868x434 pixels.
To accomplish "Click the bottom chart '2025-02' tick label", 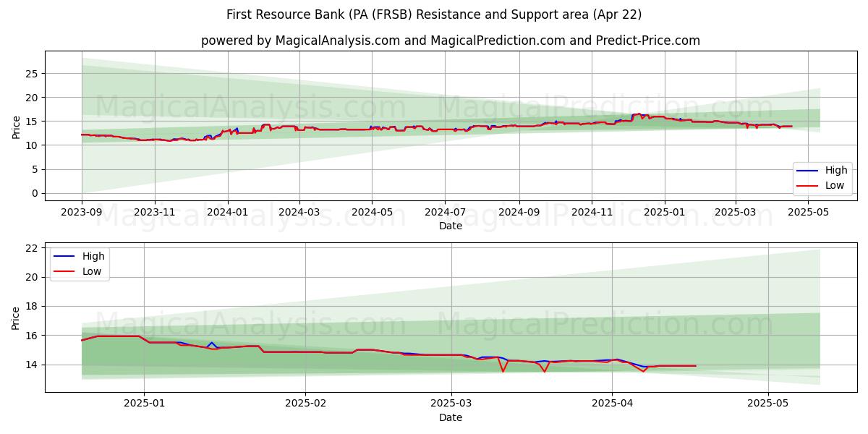I will click(305, 404).
